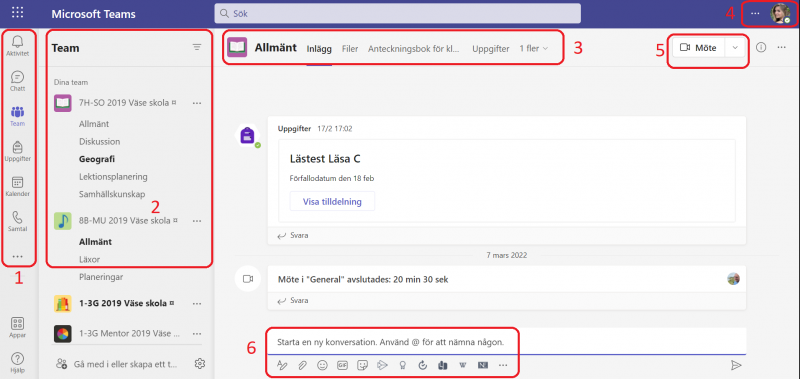Screen dimensions: 800x379
Task: Open Uppgifter in the left rail
Action: click(17, 151)
